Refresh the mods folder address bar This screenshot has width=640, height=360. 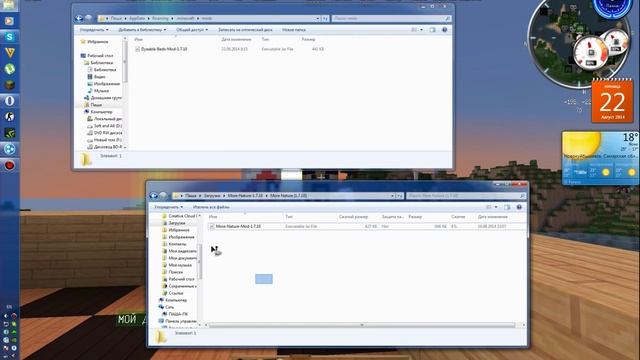coord(325,18)
